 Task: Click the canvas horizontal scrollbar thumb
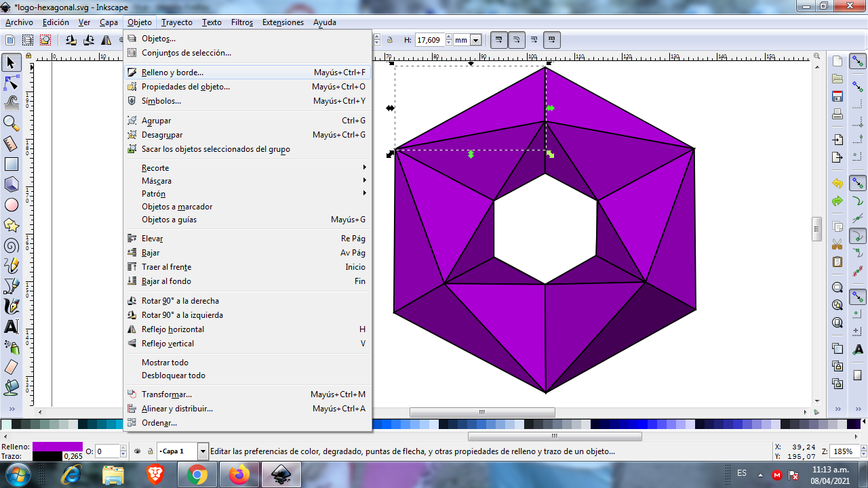coord(482,412)
